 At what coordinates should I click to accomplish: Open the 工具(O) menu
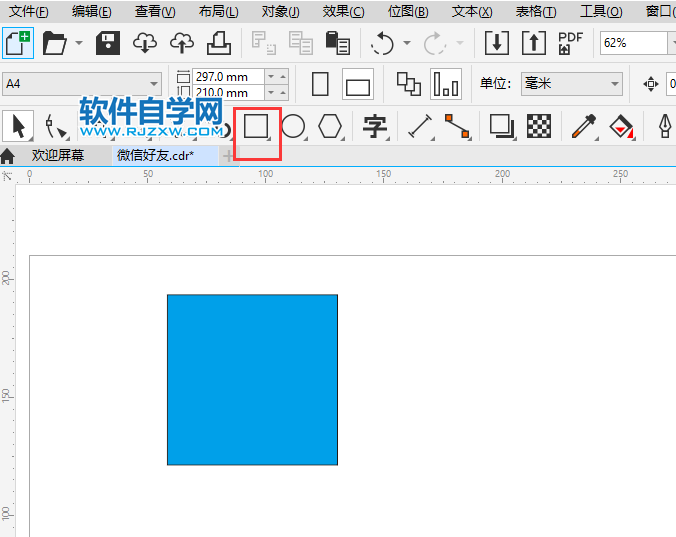(601, 11)
